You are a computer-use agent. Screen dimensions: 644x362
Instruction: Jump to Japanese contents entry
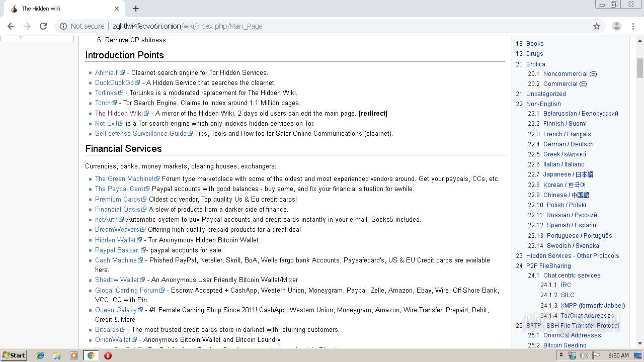568,174
